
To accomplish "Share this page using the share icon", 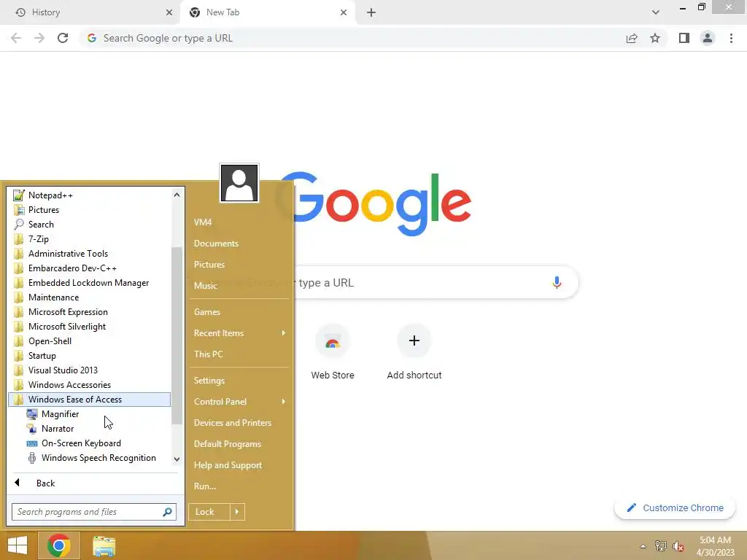I will (632, 38).
